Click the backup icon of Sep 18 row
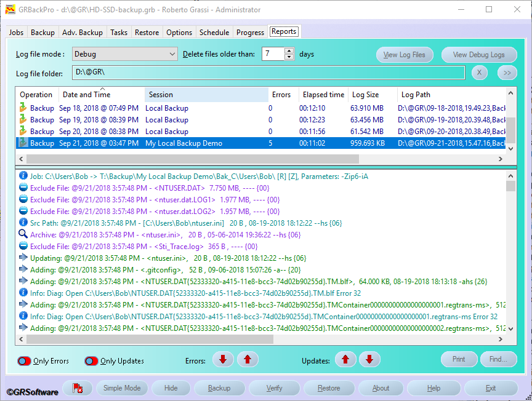The height and width of the screenshot is (401, 532). pyautogui.click(x=23, y=108)
